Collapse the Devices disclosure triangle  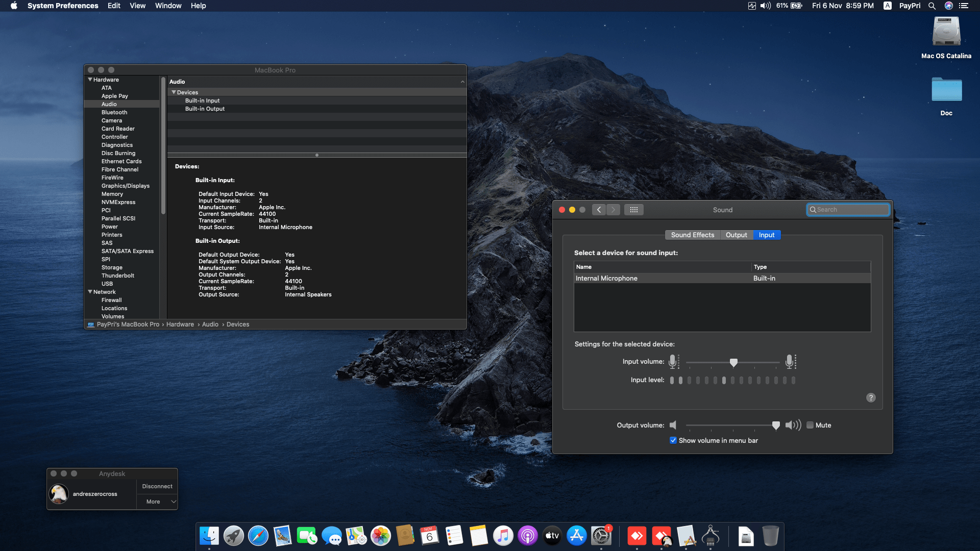[x=174, y=92]
